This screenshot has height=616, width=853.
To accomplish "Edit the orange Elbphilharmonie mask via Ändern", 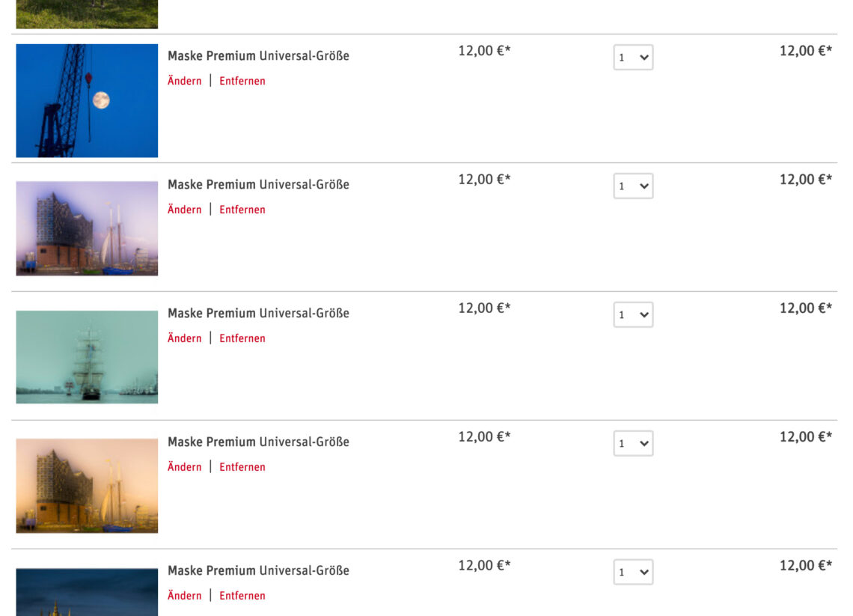I will pos(185,467).
